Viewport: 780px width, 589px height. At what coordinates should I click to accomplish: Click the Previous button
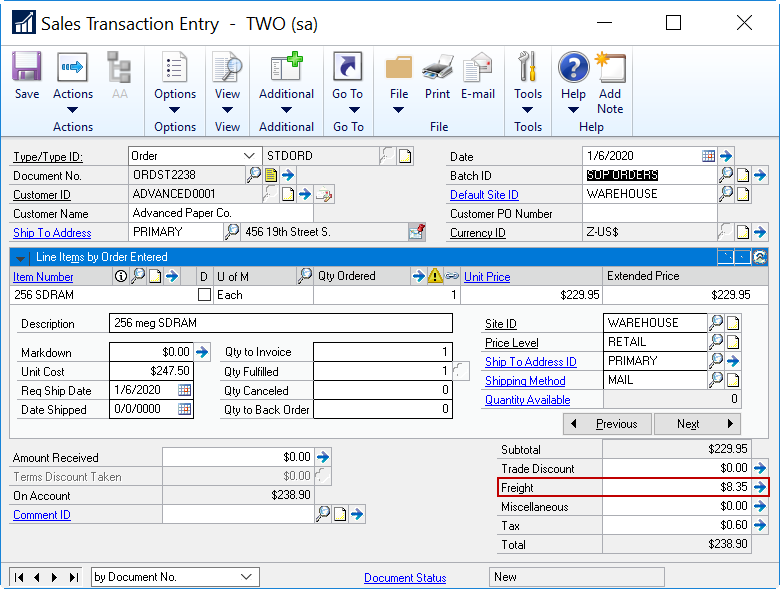pyautogui.click(x=607, y=424)
